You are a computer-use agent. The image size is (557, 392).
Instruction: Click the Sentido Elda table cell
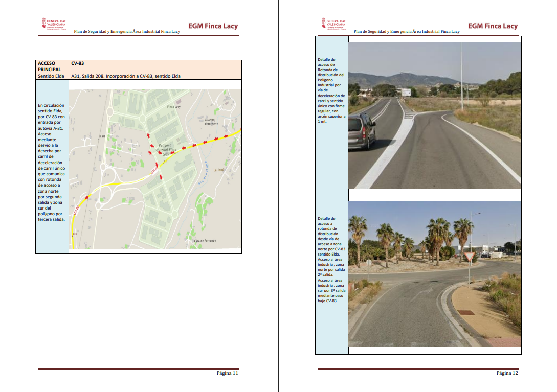coord(52,76)
